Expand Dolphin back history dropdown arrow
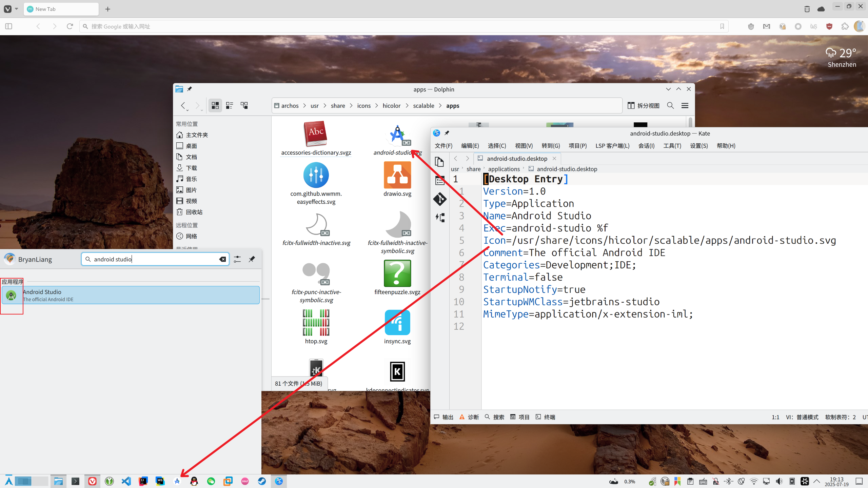Screen dimensions: 868x488 (188, 110)
